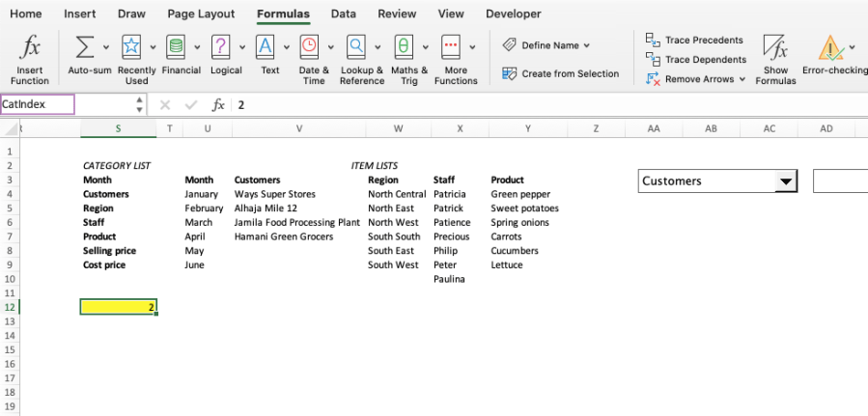This screenshot has width=868, height=416.
Task: Click the CatIndex name box field
Action: (x=38, y=104)
